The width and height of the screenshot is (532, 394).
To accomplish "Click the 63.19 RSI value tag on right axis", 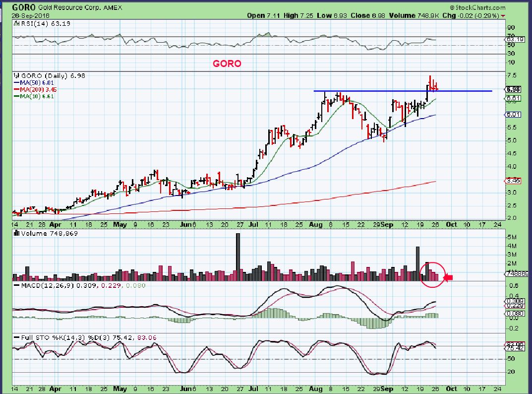I will 515,40.
